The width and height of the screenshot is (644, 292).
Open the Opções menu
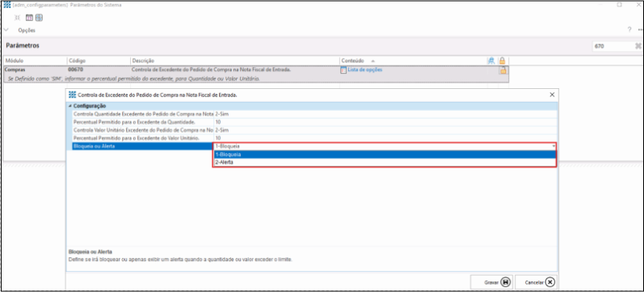point(27,31)
